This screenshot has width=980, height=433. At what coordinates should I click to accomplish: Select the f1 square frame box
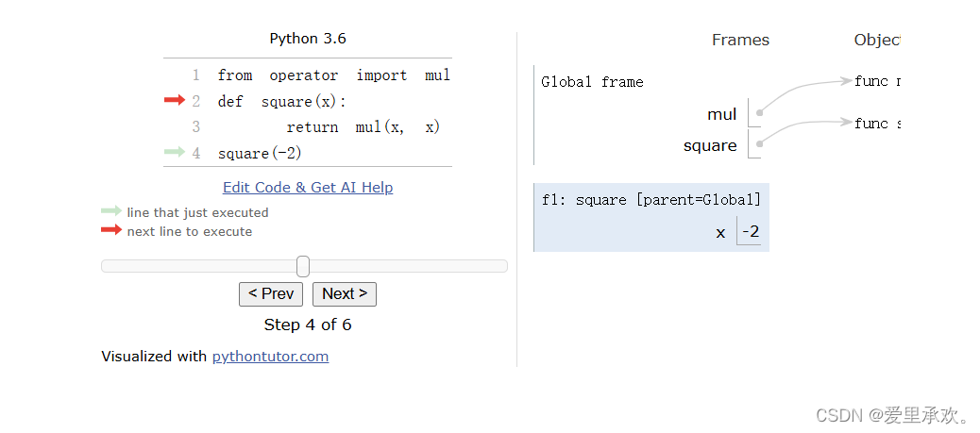651,217
